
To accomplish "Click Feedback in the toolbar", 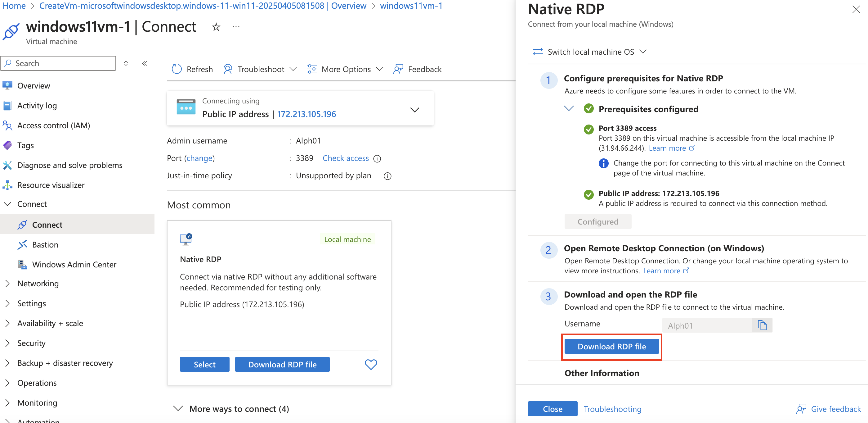I will click(417, 69).
